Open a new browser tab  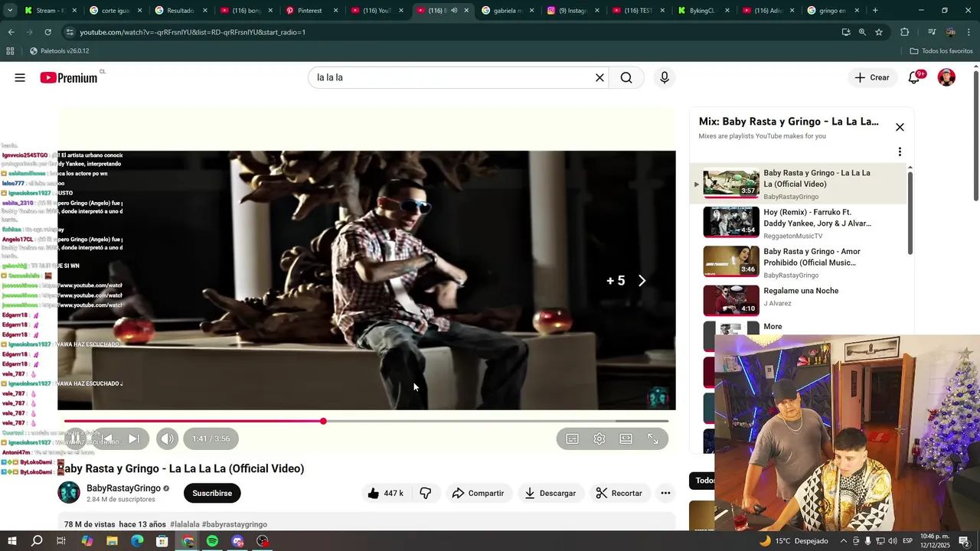(x=875, y=11)
